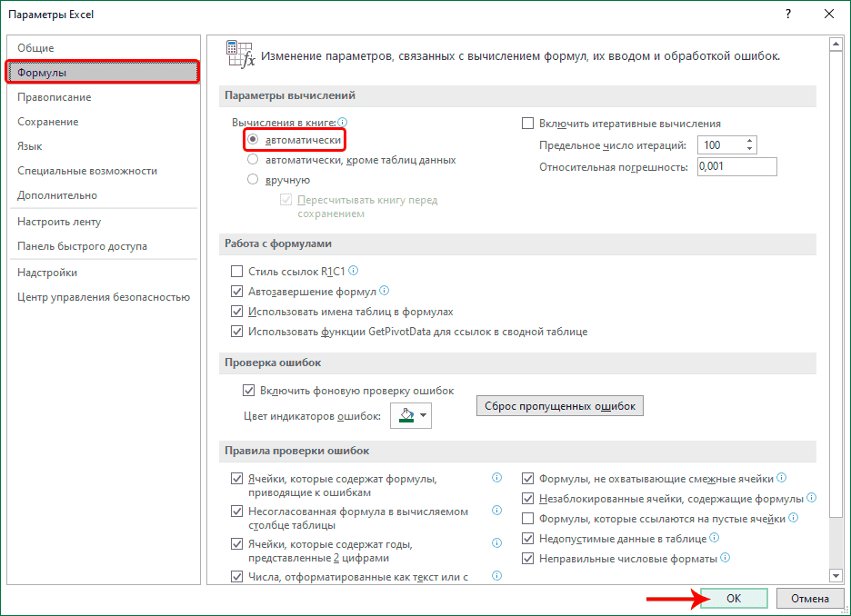Open Help via the question mark icon

pyautogui.click(x=787, y=14)
